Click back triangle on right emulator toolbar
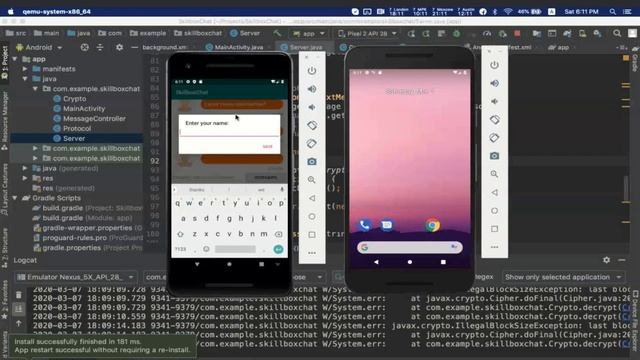 494,192
